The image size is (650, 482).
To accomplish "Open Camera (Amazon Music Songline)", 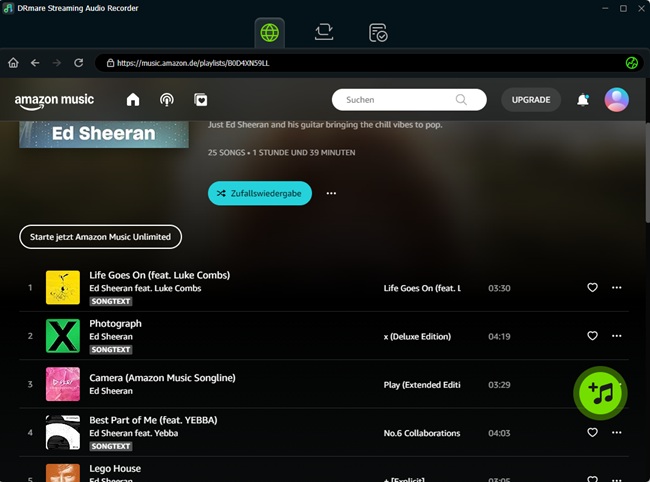I will 162,378.
